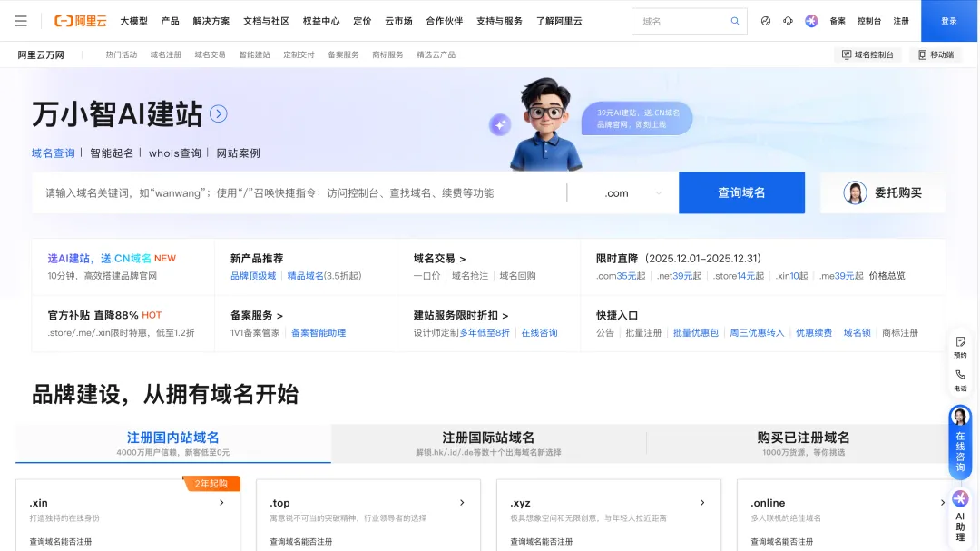The height and width of the screenshot is (551, 980).
Task: Click the headset support icon
Action: point(789,21)
